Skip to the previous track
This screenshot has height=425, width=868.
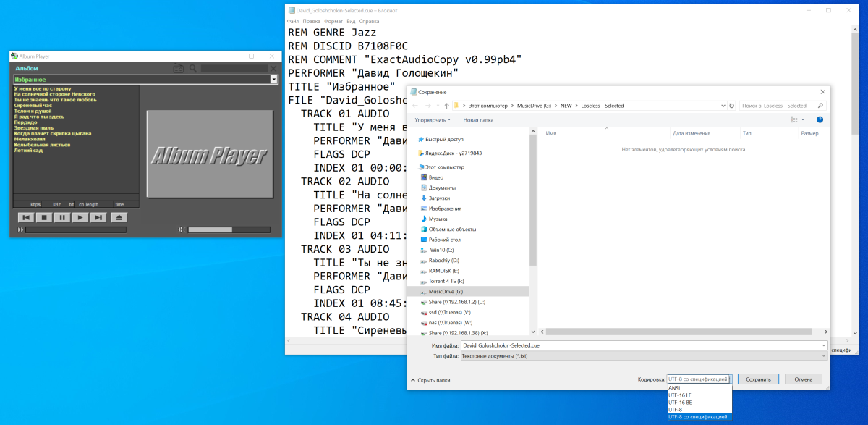[26, 217]
